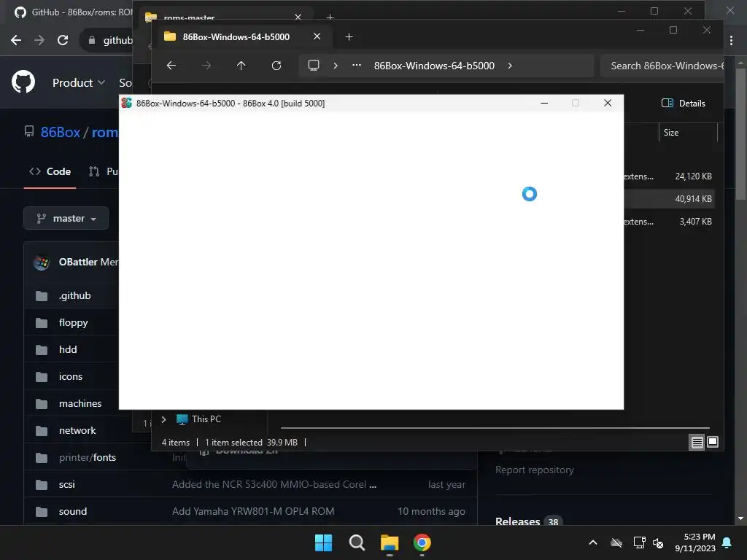Open the address bar ellipsis for hidden path
747x560 pixels.
point(356,66)
